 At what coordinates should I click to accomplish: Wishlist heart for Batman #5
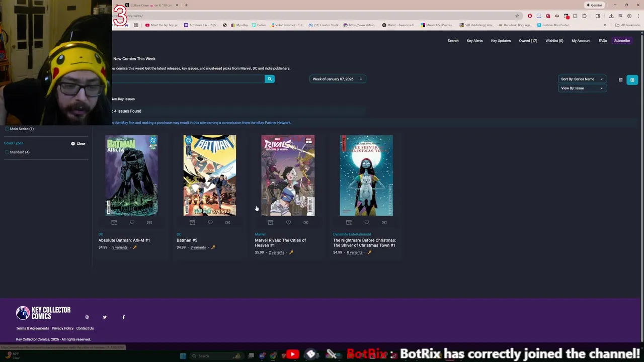pos(210,222)
